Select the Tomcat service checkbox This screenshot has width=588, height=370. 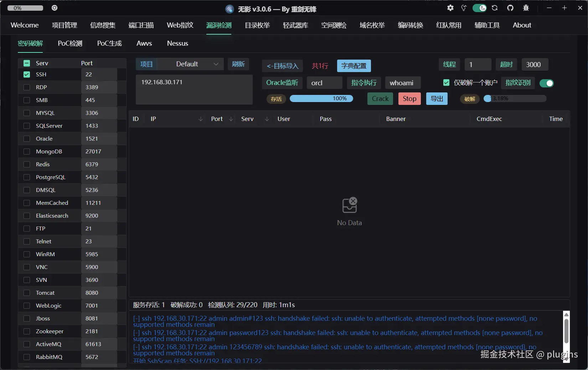coord(27,293)
